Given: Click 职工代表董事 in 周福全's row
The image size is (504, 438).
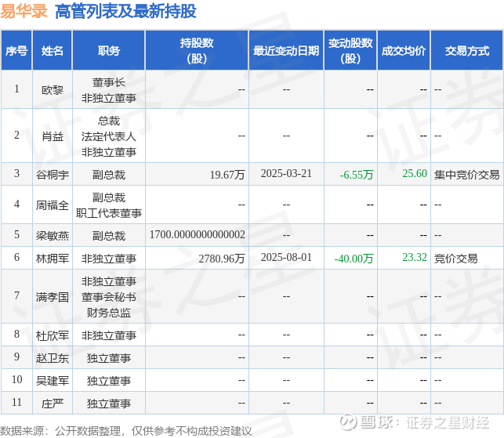Looking at the screenshot, I should point(109,213).
